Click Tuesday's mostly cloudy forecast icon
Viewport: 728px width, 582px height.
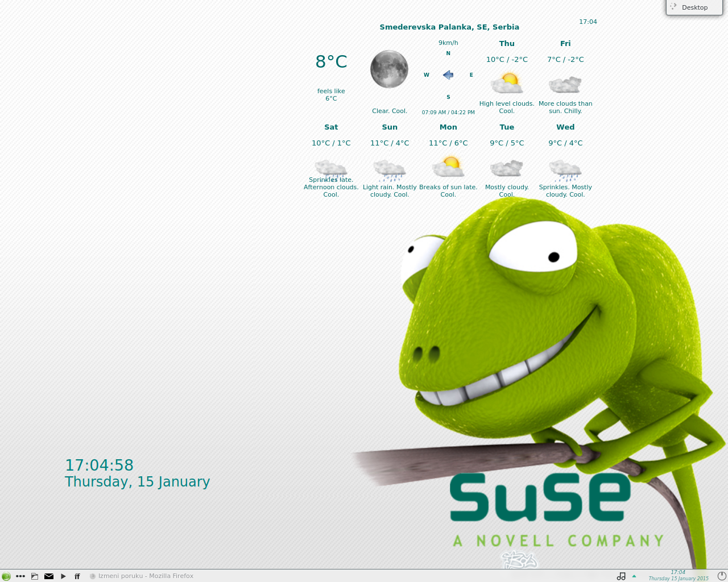(x=507, y=168)
